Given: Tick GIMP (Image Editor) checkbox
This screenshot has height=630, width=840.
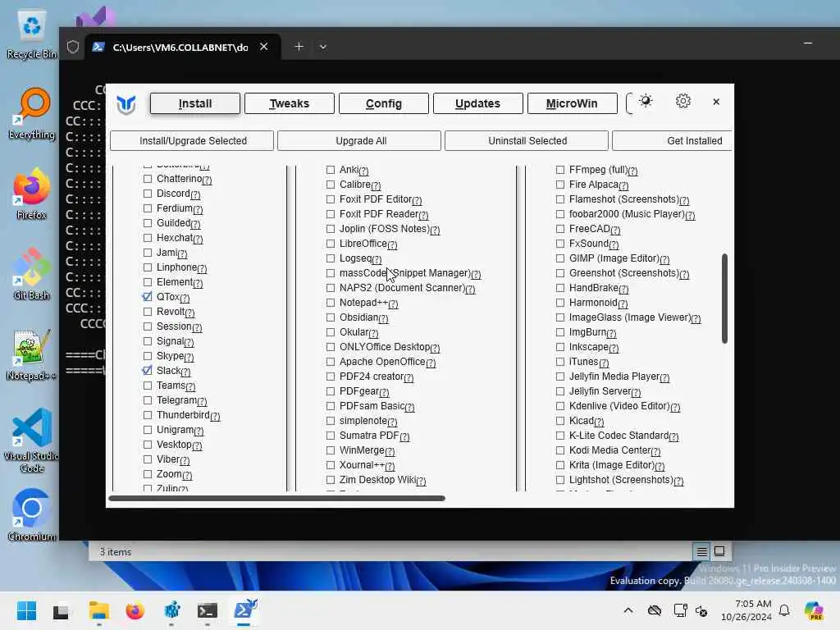Looking at the screenshot, I should point(560,258).
